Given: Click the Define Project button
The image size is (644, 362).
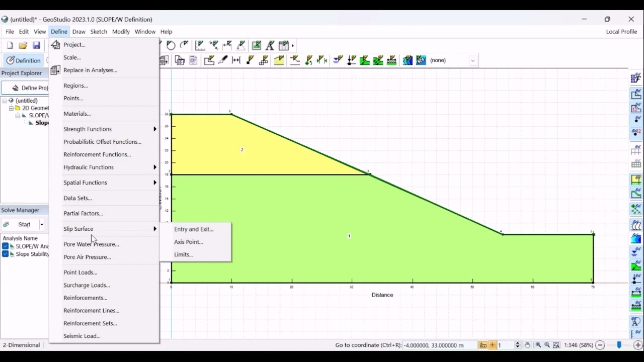Looking at the screenshot, I should pyautogui.click(x=25, y=88).
